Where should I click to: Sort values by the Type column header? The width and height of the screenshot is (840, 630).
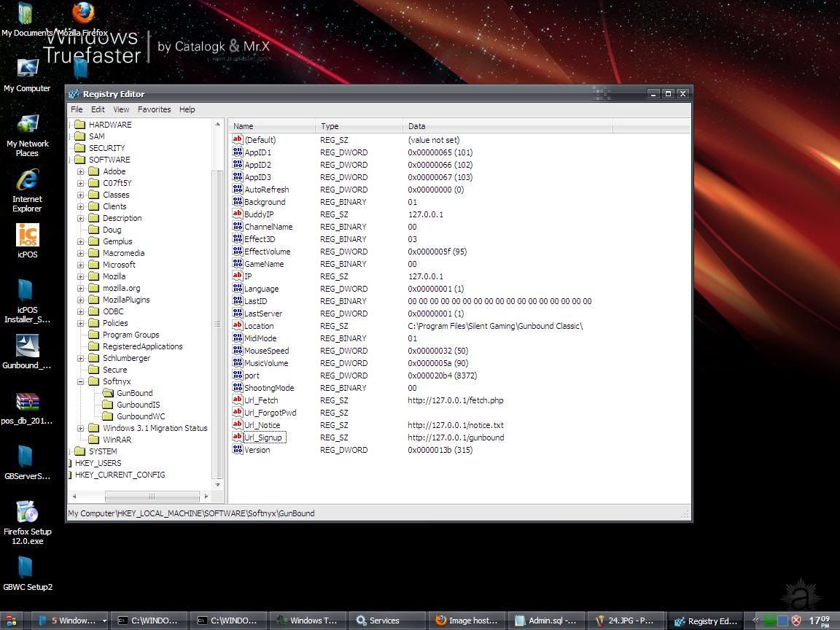(357, 126)
